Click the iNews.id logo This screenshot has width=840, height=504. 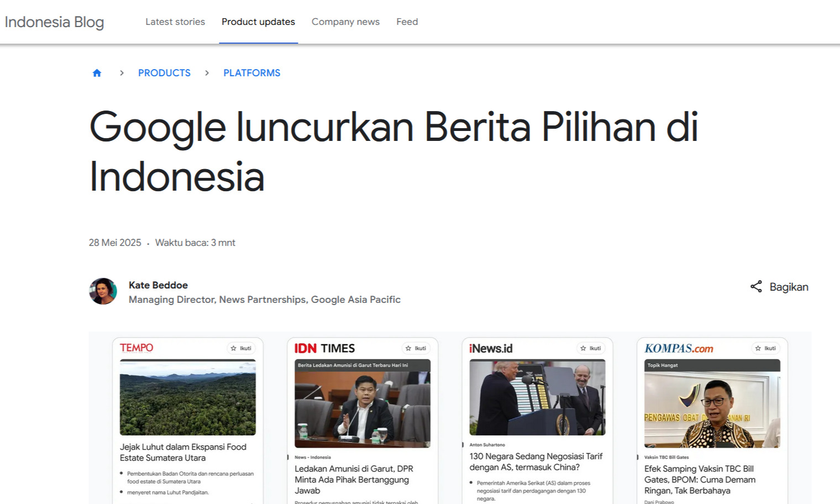pos(491,348)
